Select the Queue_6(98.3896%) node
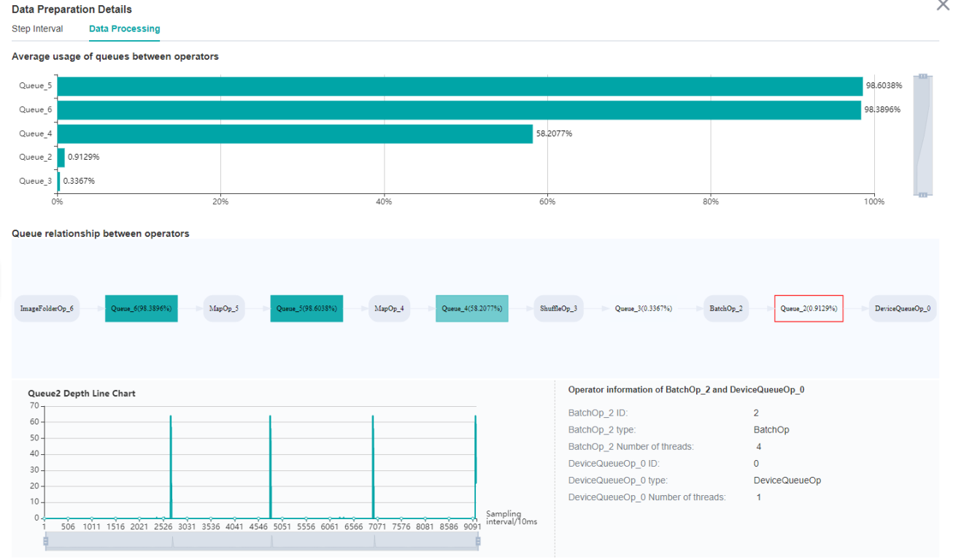Viewport: 964px width, 560px height. pyautogui.click(x=141, y=308)
